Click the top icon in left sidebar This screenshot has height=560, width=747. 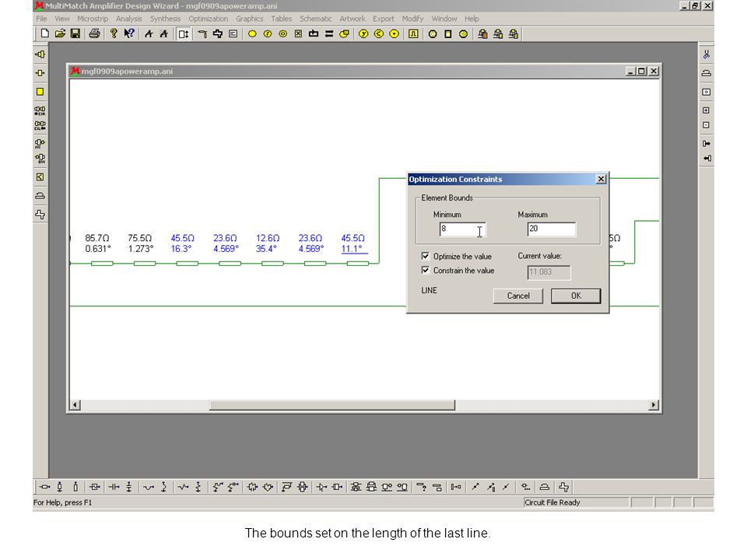click(40, 54)
